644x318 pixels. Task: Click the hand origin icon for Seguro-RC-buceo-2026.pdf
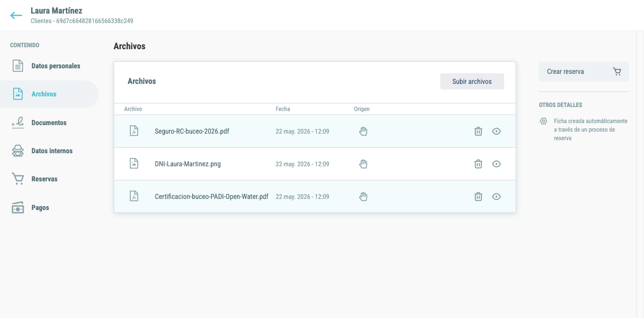point(363,131)
